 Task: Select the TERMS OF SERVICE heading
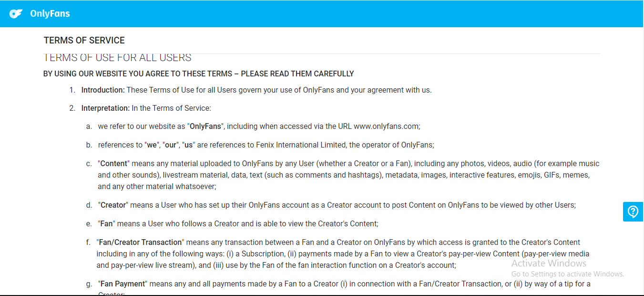(x=84, y=40)
